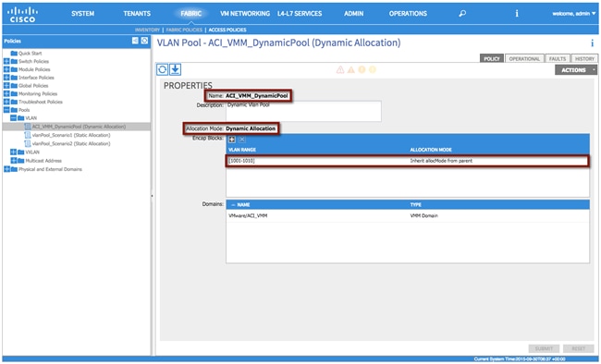Image resolution: width=601 pixels, height=364 pixels.
Task: Select Quick Start tree item
Action: [x=31, y=54]
